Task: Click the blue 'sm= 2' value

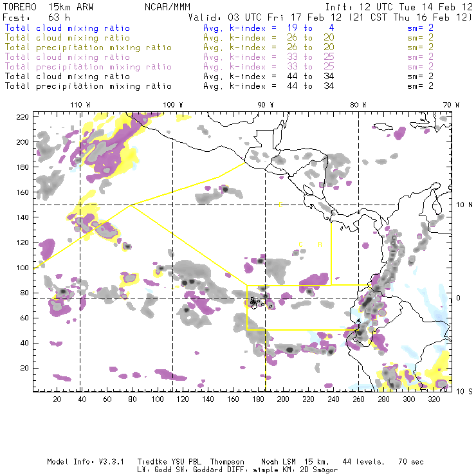Action: pos(420,28)
